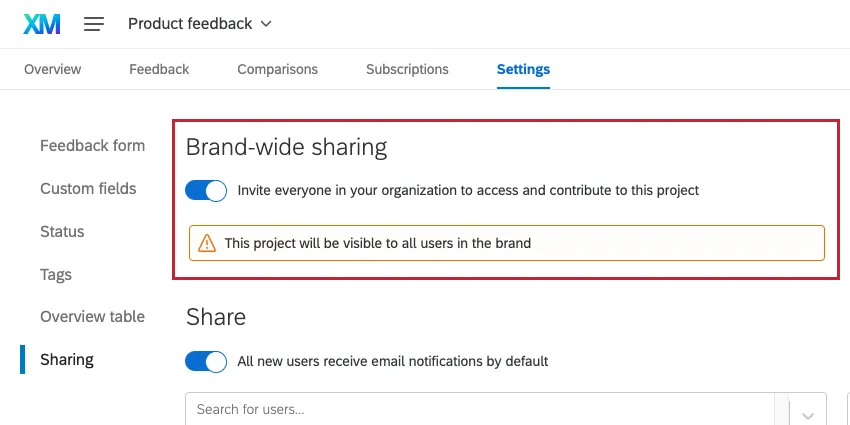
Task: Open Overview table settings
Action: point(92,317)
